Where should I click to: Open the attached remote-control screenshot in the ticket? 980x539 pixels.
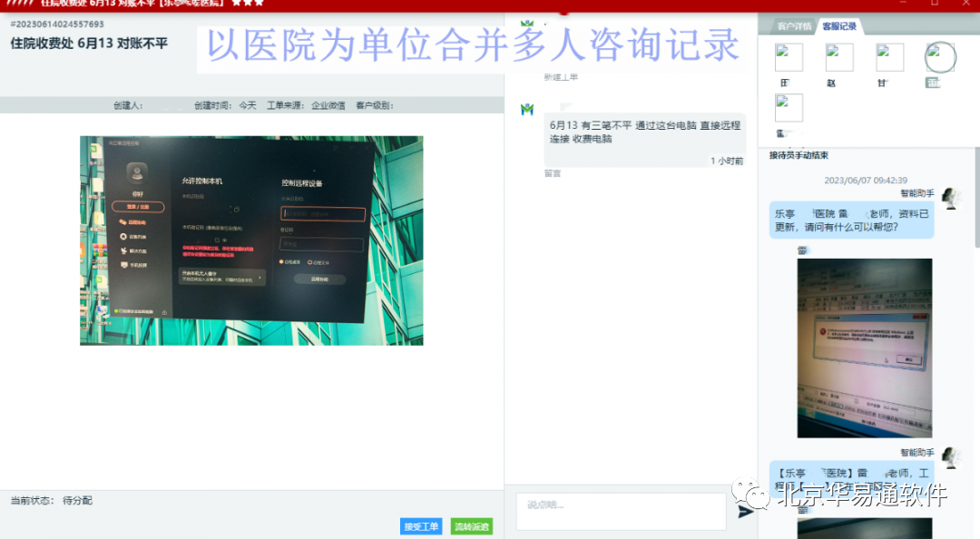tap(251, 240)
